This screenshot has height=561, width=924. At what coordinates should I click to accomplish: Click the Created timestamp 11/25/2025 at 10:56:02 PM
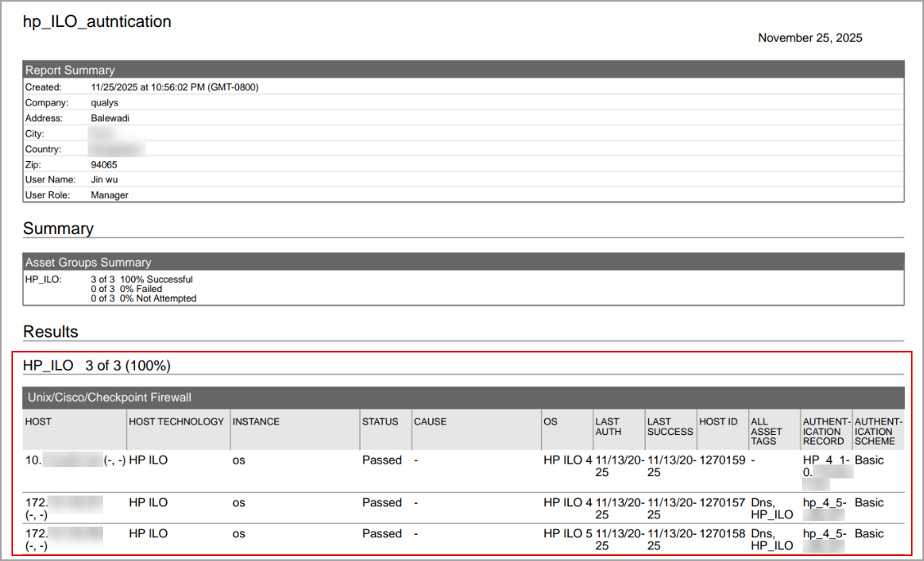point(174,88)
